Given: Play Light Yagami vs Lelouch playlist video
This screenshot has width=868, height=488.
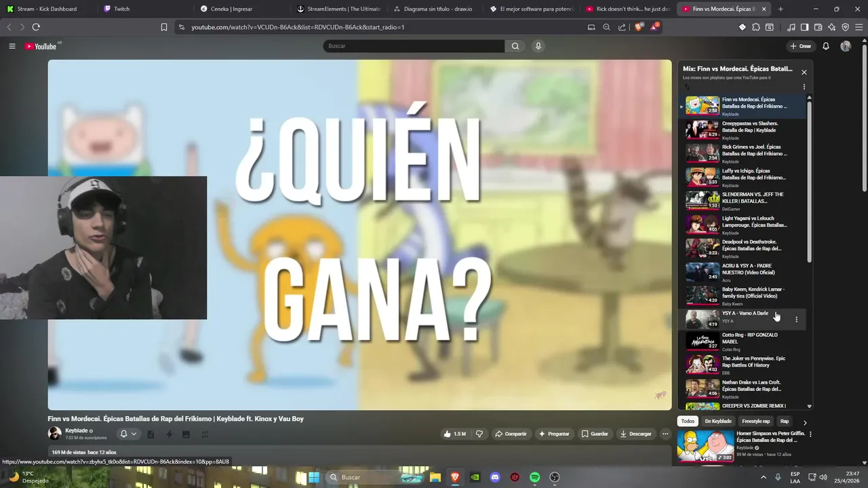Looking at the screenshot, I should click(x=742, y=225).
